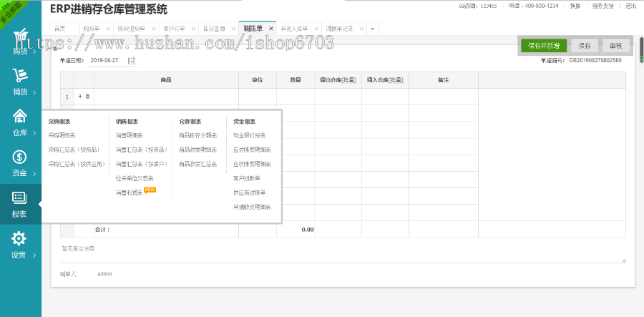Expand the 资金 submenu chevron
644x317 pixels.
(34, 173)
